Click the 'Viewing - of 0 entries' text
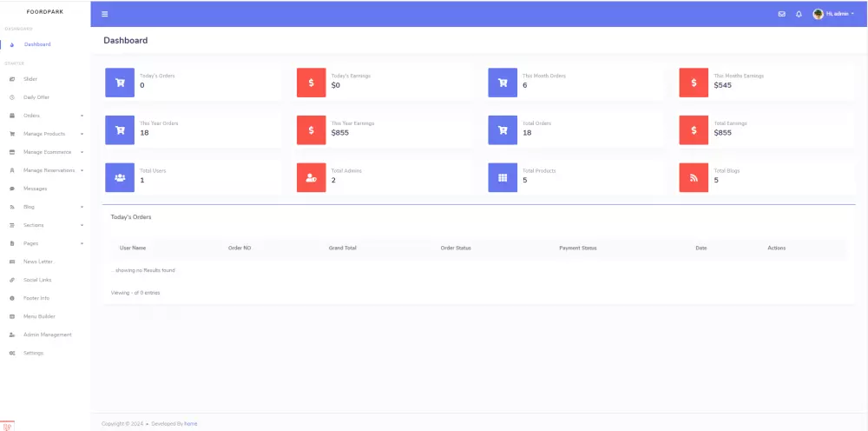Image resolution: width=868 pixels, height=431 pixels. point(135,293)
